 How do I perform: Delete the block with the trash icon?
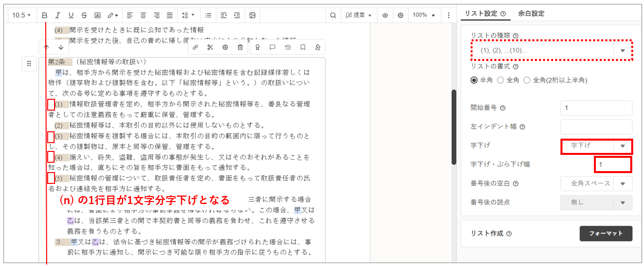(240, 47)
